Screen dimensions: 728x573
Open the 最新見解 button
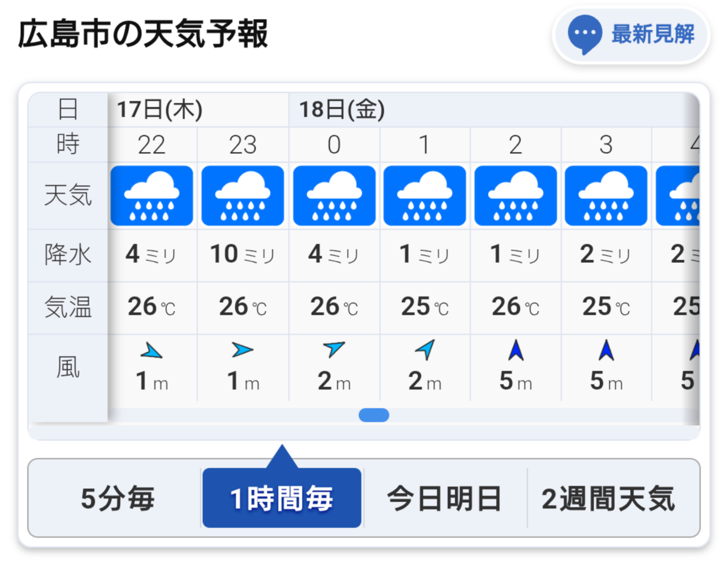click(x=631, y=35)
